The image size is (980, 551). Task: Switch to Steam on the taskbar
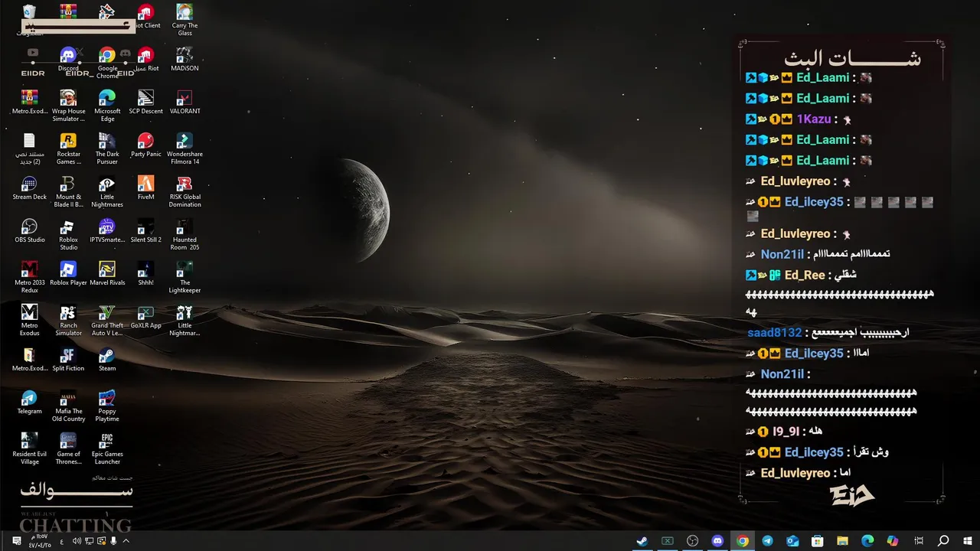click(x=642, y=541)
